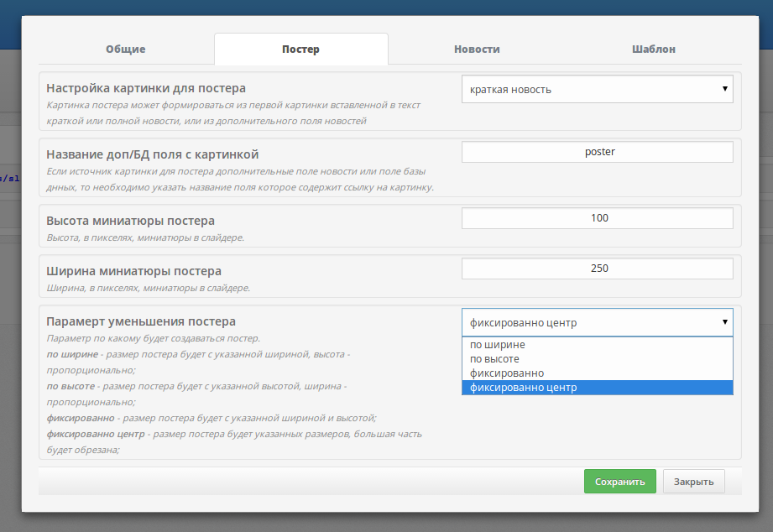Click the Настройка картинки для постера heading
Screen dimensions: 773x532
click(x=146, y=88)
